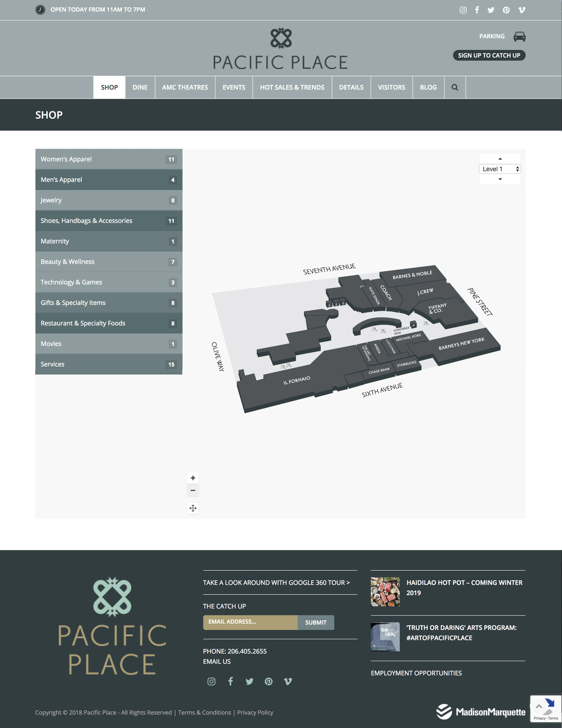Open Twitter icon in top header
The image size is (562, 728).
491,10
